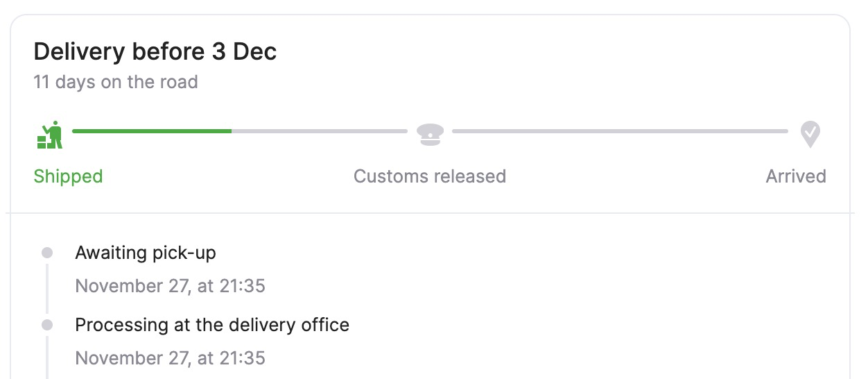
Task: Click the gray progress segment leading to Arrived
Action: [620, 130]
